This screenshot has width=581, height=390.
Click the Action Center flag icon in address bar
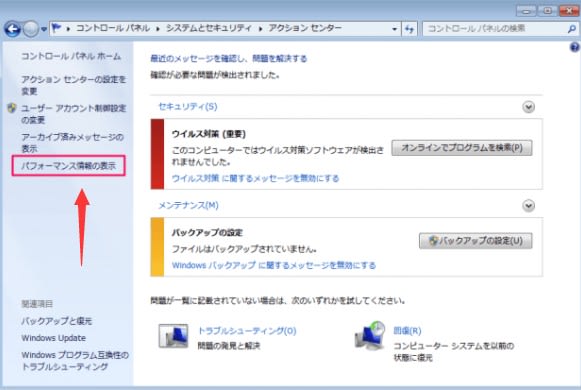coord(56,28)
